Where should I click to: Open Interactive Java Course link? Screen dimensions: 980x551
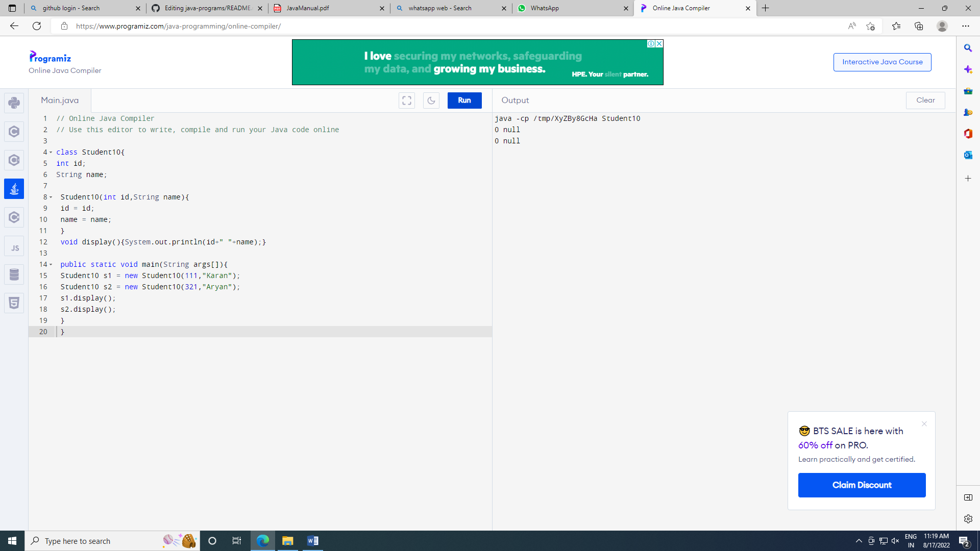click(882, 62)
